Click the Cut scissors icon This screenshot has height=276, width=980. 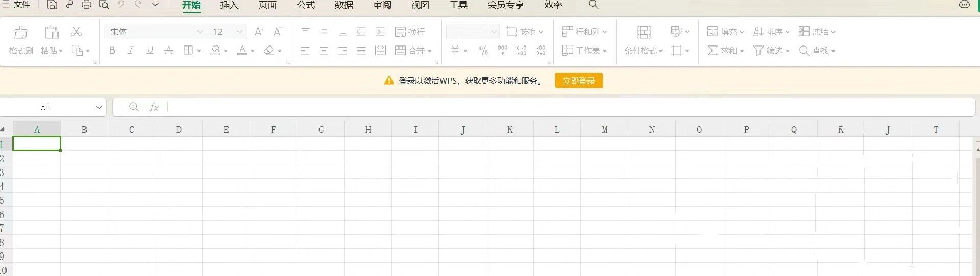77,32
